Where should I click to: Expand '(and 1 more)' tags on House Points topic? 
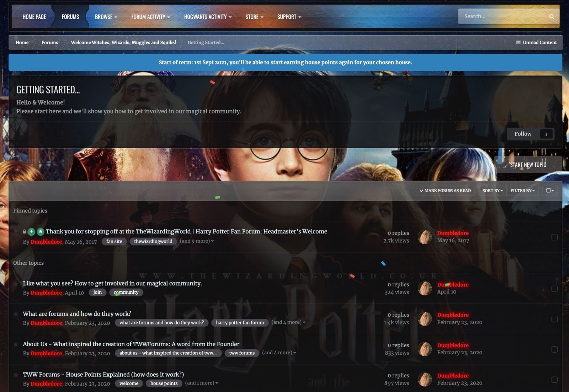coord(202,383)
